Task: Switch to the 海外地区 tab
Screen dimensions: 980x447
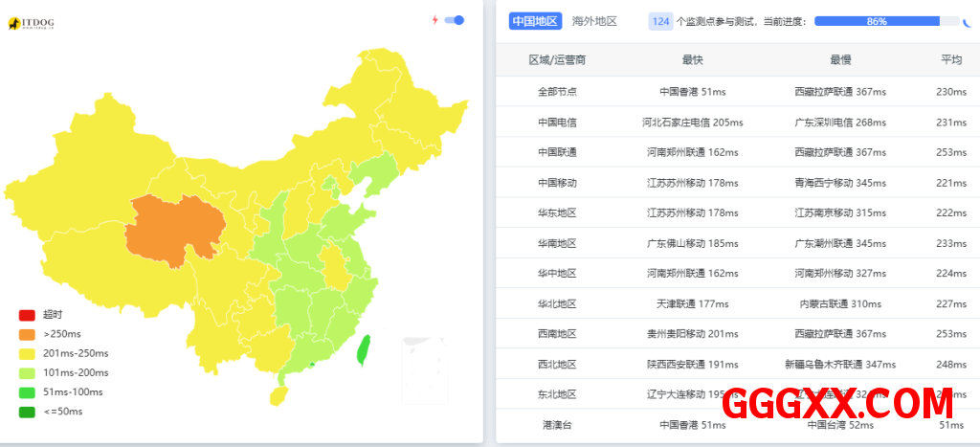Action: click(594, 21)
